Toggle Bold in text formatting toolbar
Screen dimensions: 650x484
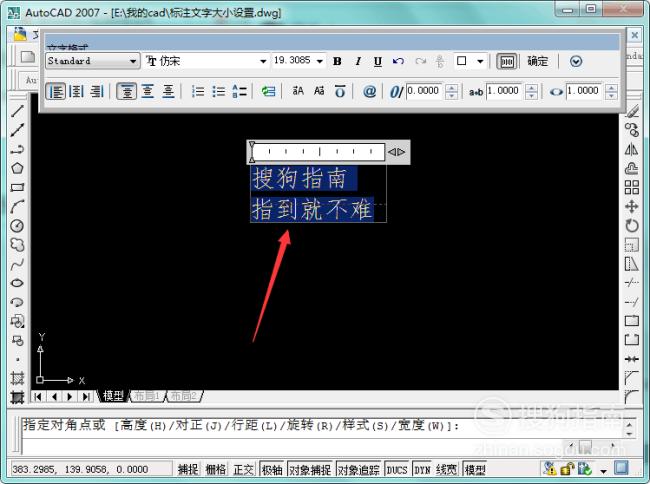[337, 61]
